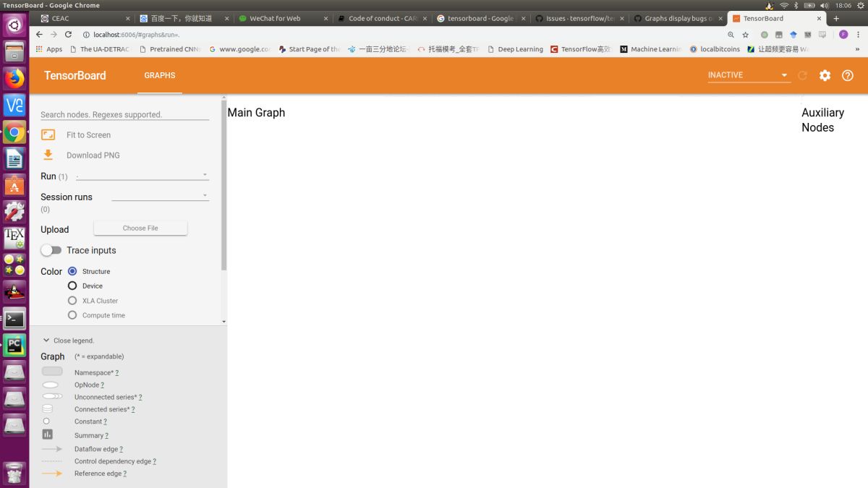This screenshot has height=488, width=868.
Task: Open the Machine Learning bookmark
Action: pyautogui.click(x=650, y=49)
